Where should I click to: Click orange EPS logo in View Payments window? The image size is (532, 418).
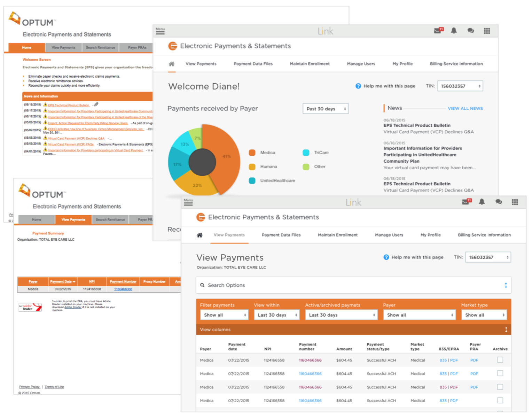(x=201, y=217)
